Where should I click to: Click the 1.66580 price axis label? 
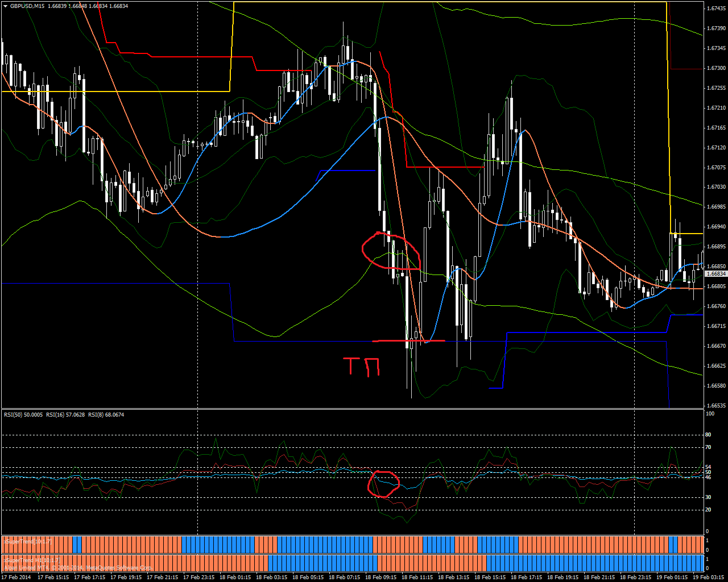(715, 386)
